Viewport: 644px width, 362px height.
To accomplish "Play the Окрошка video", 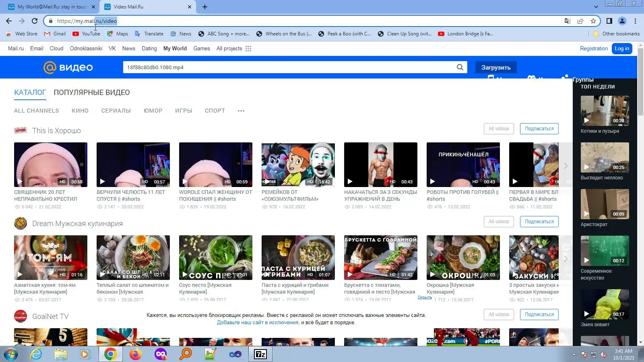I will (x=463, y=257).
